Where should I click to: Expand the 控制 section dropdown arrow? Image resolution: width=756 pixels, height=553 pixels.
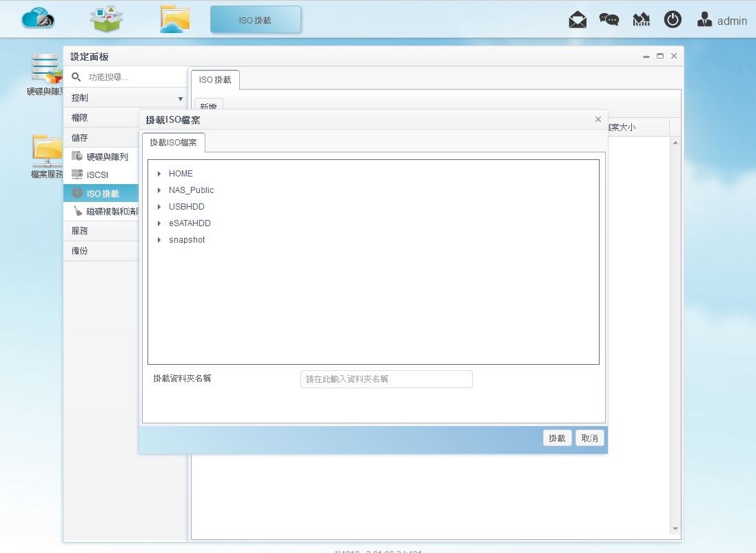tap(181, 99)
